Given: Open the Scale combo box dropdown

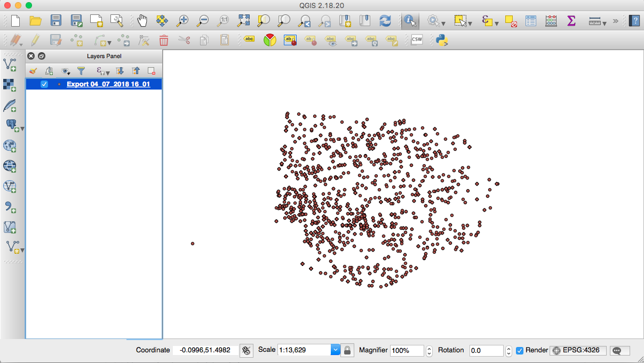Looking at the screenshot, I should pyautogui.click(x=335, y=350).
